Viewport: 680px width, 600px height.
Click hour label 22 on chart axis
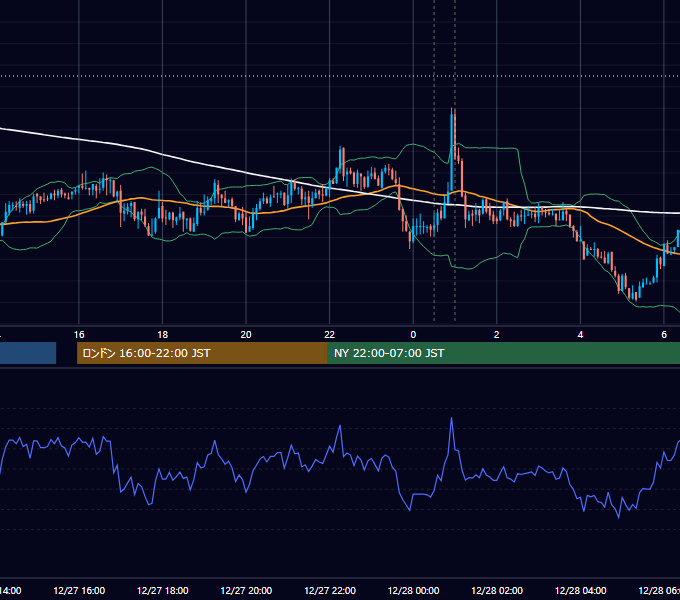330,335
